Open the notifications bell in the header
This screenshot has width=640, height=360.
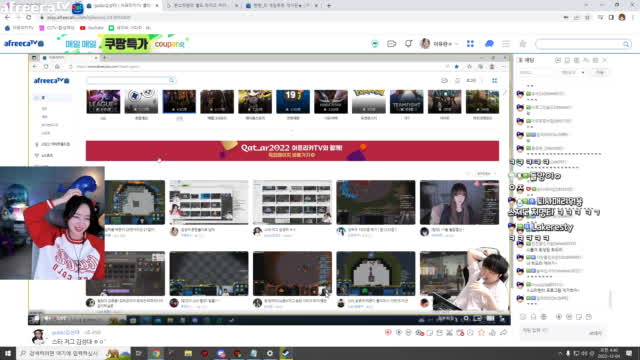tap(408, 44)
